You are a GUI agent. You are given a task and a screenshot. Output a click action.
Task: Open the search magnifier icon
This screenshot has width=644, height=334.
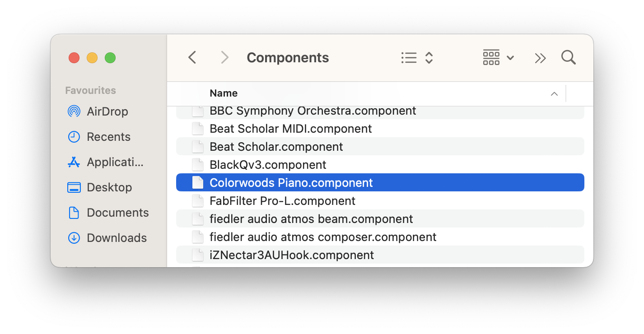pos(568,58)
